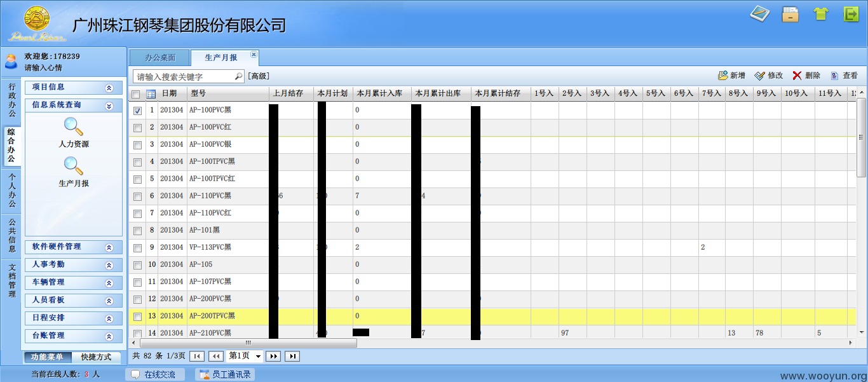Check the row 10 AP-105 checkbox
Image resolution: width=868 pixels, height=382 pixels.
click(137, 265)
